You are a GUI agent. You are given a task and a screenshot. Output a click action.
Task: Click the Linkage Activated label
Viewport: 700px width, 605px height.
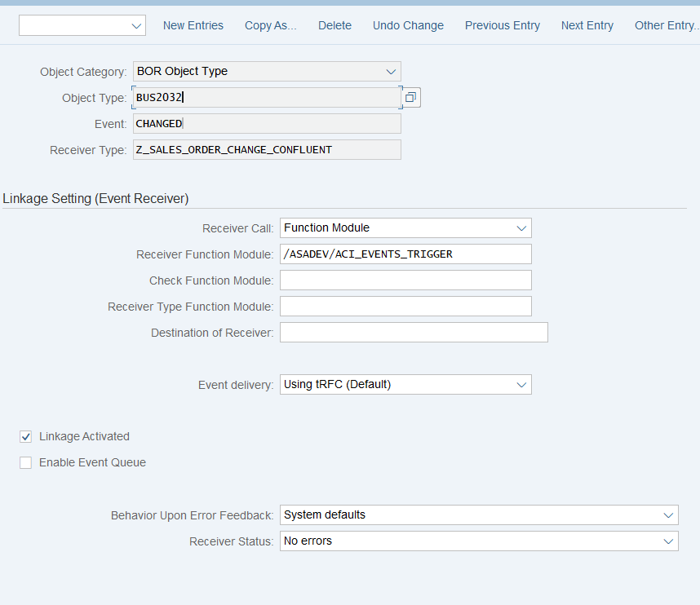click(x=84, y=436)
